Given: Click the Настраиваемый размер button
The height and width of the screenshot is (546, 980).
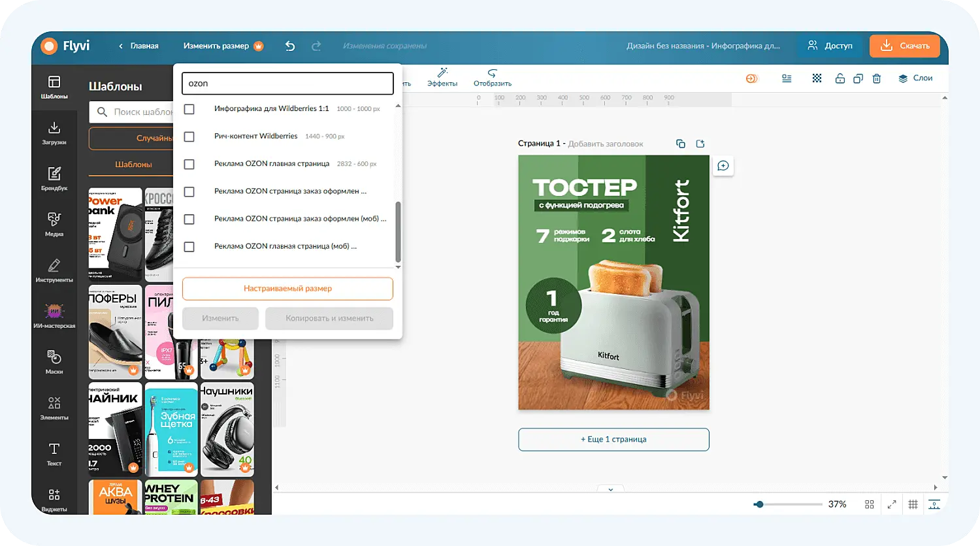Looking at the screenshot, I should pos(287,289).
